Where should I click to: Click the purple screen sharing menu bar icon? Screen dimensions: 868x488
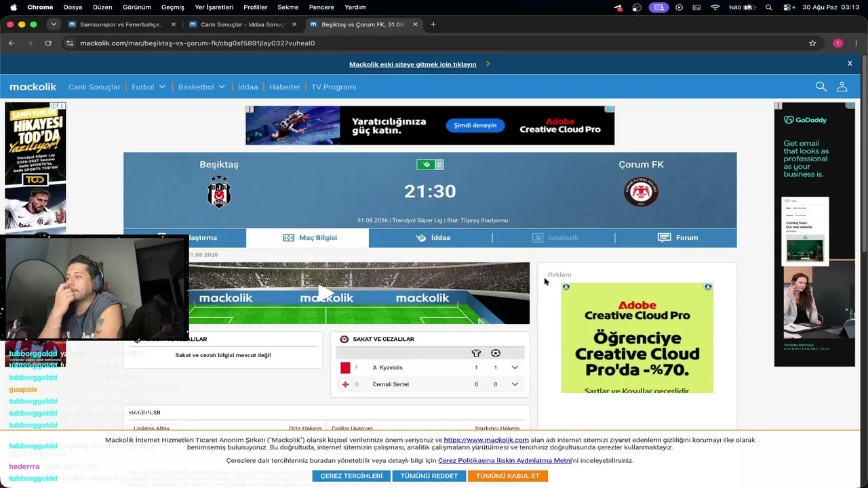pyautogui.click(x=658, y=7)
